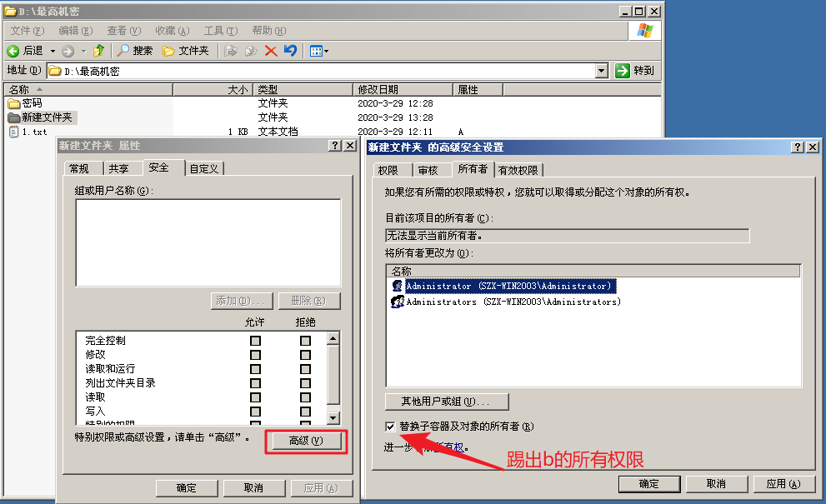Switch to 自定义 tab in properties dialog
This screenshot has height=504, width=826.
204,168
